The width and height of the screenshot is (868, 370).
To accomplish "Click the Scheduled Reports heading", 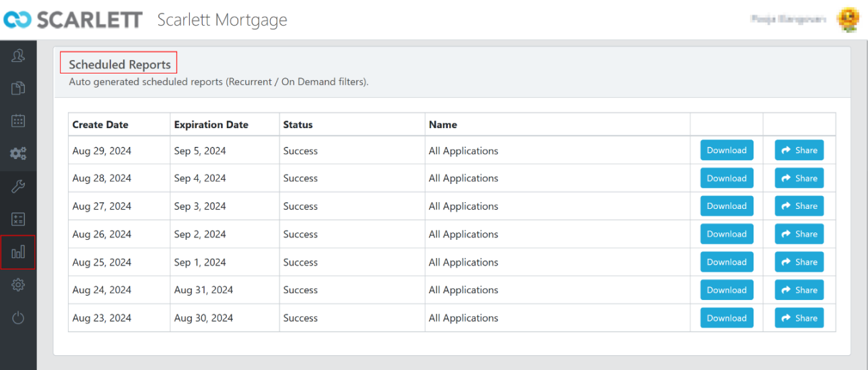I will (119, 65).
